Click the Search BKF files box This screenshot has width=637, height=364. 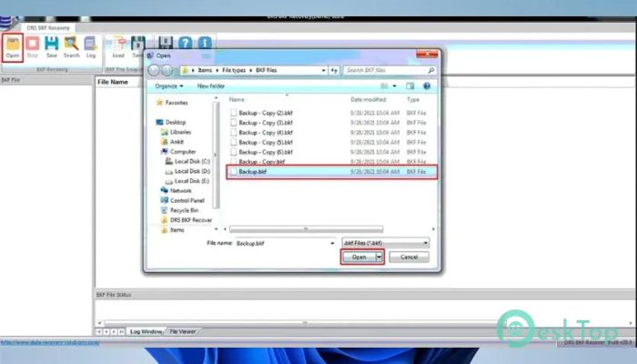pyautogui.click(x=389, y=70)
